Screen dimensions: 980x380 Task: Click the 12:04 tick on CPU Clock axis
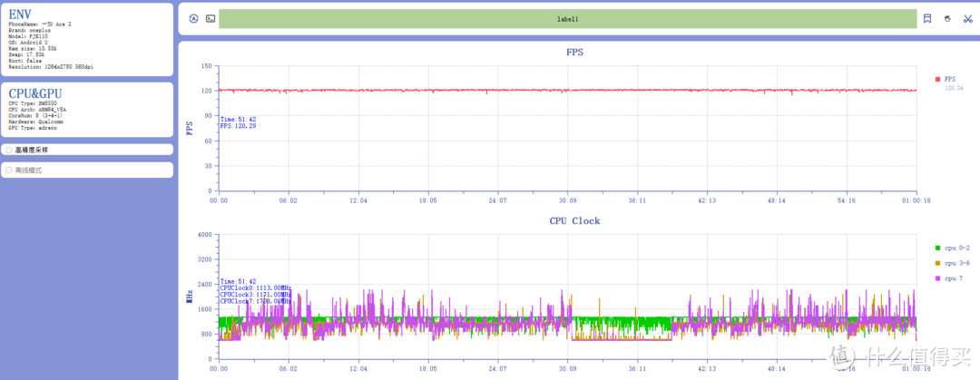pos(358,369)
